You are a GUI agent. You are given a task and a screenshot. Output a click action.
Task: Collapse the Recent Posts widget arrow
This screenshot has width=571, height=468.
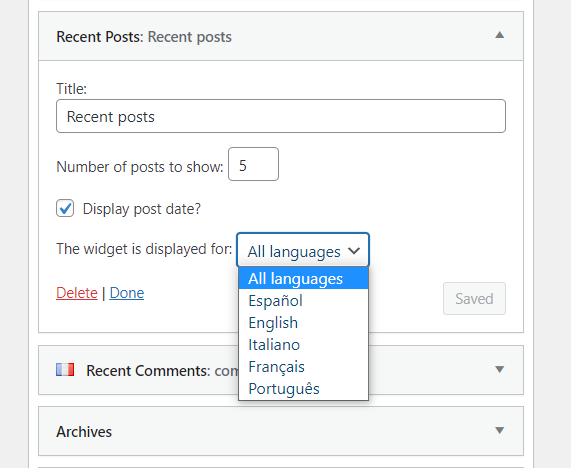coord(500,35)
